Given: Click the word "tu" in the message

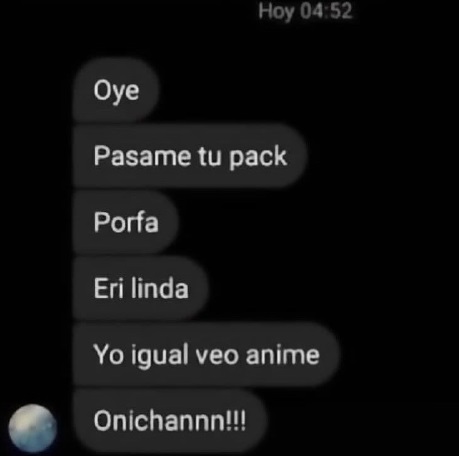Looking at the screenshot, I should tap(210, 156).
